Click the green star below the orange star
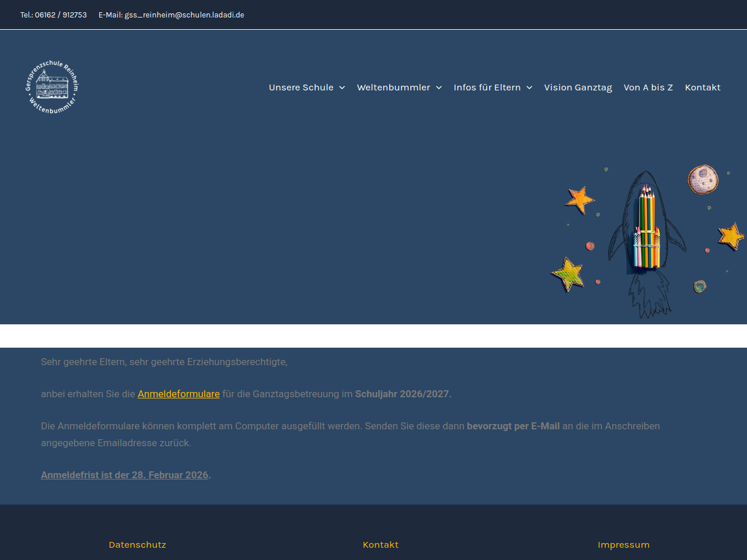Image resolution: width=747 pixels, height=560 pixels. pyautogui.click(x=568, y=274)
